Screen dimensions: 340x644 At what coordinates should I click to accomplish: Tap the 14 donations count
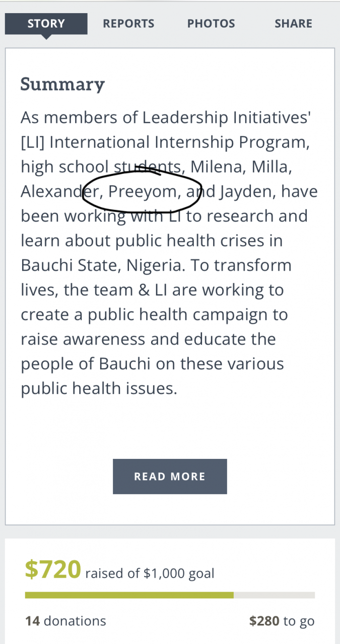(65, 621)
